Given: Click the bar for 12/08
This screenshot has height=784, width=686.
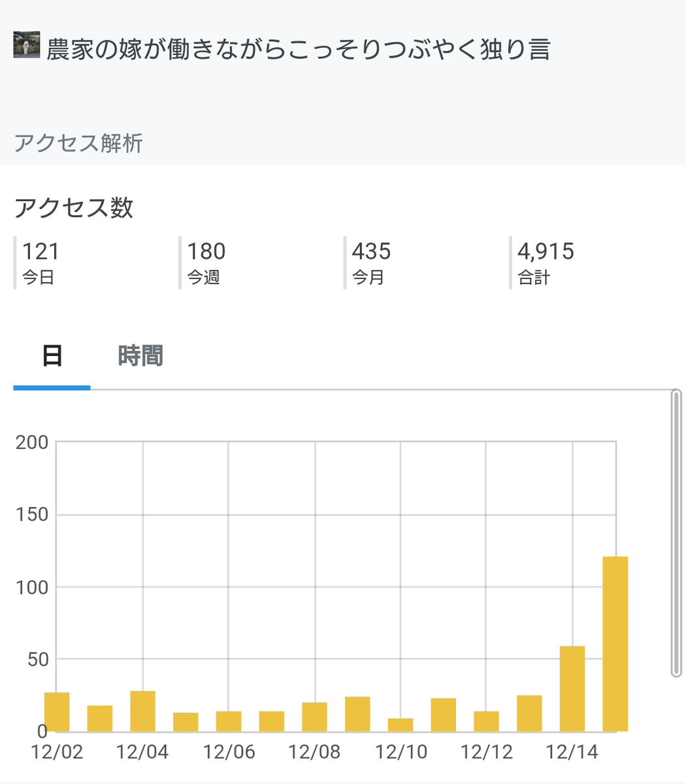Looking at the screenshot, I should [x=314, y=717].
